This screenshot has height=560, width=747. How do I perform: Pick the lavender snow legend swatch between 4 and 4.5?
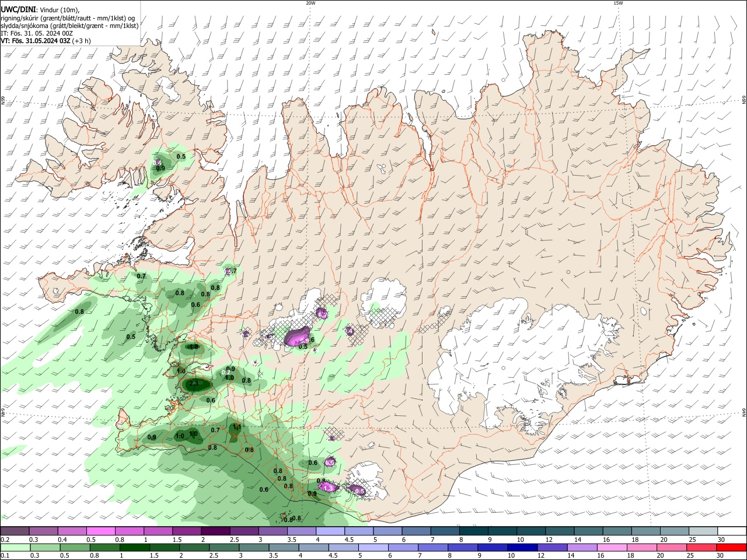tap(330, 531)
